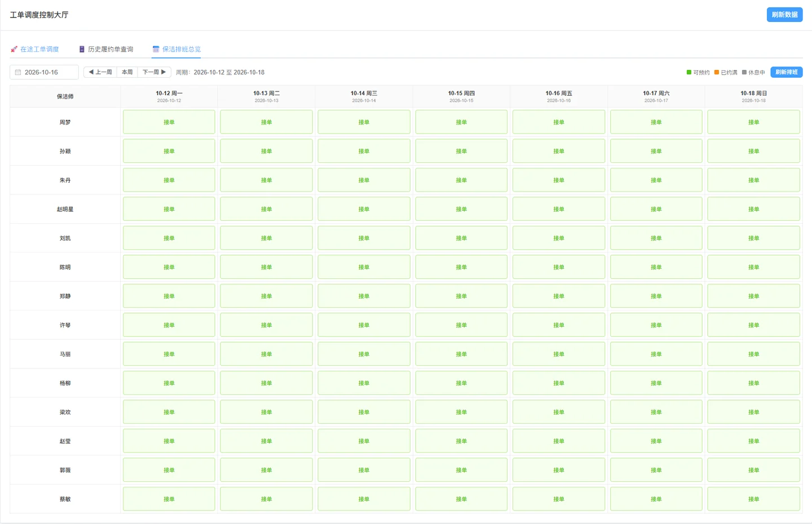Image resolution: width=812 pixels, height=524 pixels.
Task: Click the cleaner name 蔡敏
Action: pyautogui.click(x=65, y=499)
